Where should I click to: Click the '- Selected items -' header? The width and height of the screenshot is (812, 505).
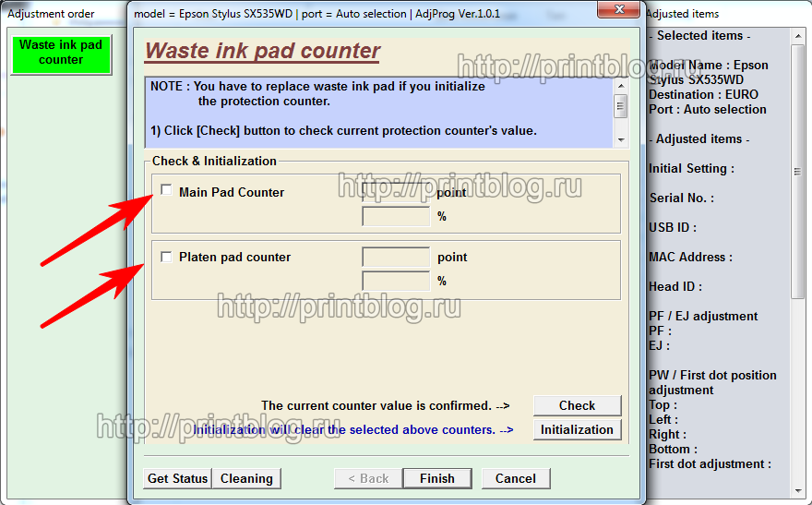(699, 35)
